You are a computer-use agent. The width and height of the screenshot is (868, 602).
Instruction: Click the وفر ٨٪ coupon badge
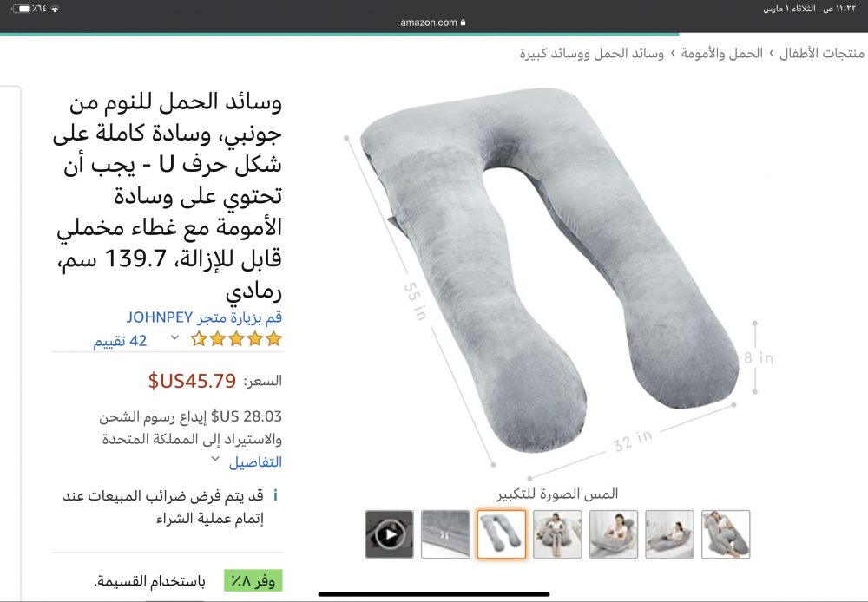[x=253, y=581]
